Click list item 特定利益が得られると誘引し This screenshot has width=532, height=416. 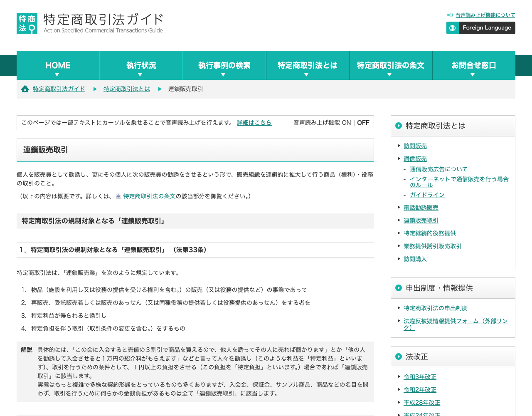tap(69, 316)
